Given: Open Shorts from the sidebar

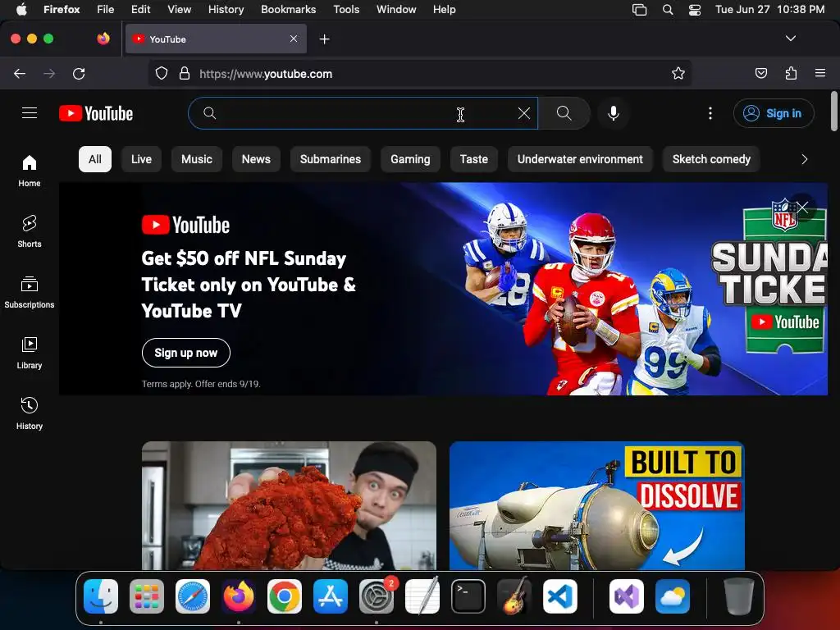Looking at the screenshot, I should [30, 231].
